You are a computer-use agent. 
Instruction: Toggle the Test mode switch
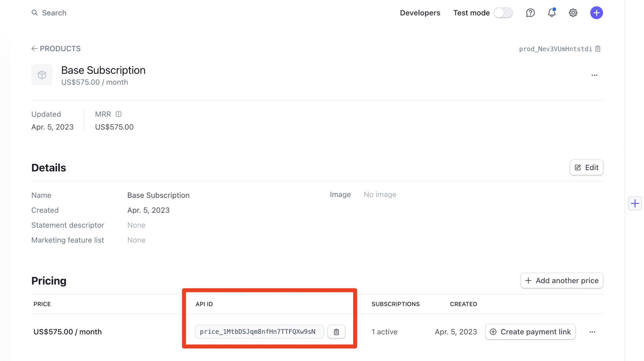[x=503, y=13]
